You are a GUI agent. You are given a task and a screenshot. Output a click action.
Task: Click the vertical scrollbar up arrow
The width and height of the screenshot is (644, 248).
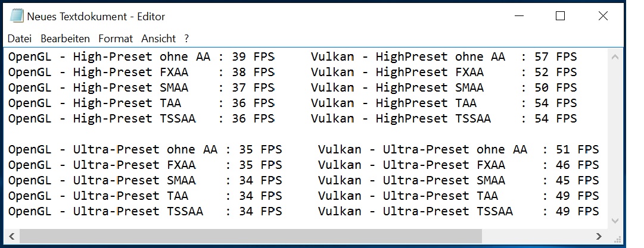[x=615, y=57]
